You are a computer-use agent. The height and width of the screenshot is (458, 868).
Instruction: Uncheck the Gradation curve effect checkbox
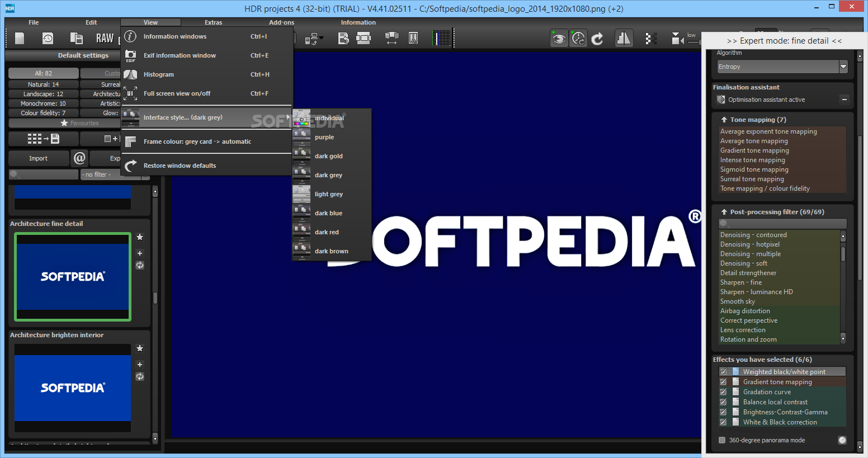(x=723, y=392)
